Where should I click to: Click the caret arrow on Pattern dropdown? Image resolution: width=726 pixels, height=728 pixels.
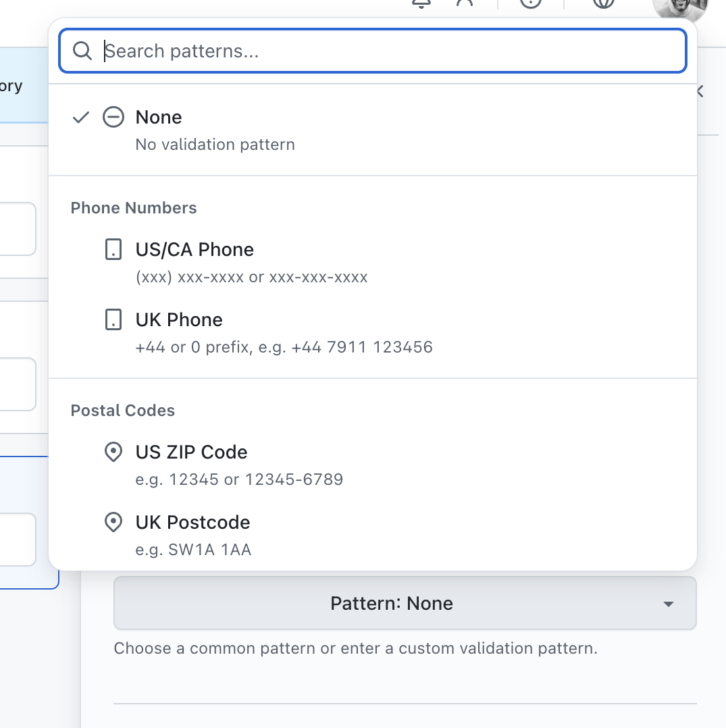click(669, 604)
